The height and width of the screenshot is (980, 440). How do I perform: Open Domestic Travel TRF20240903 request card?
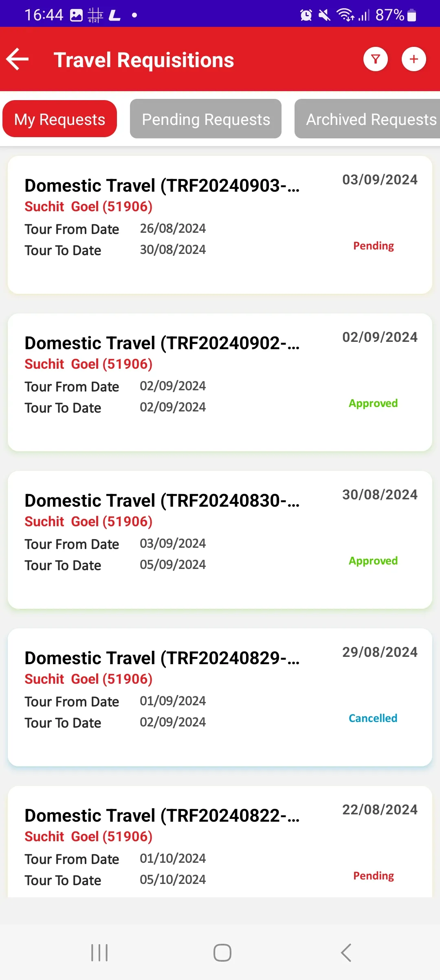[x=220, y=225]
